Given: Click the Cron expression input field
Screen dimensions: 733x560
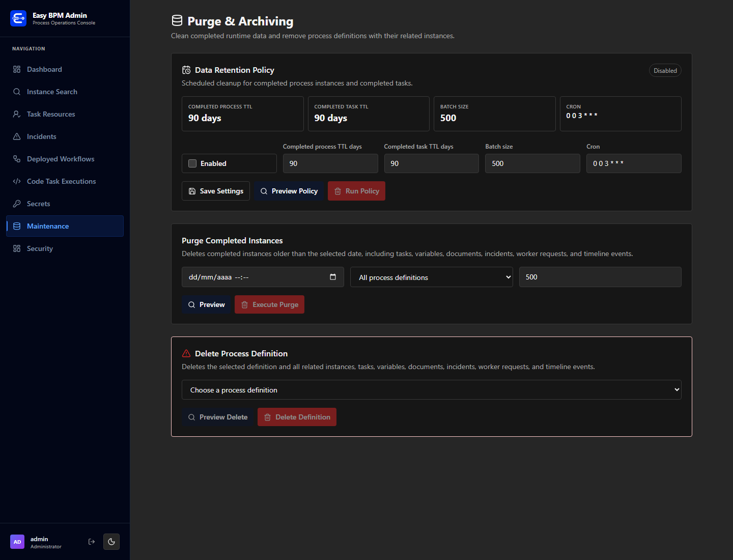Looking at the screenshot, I should coord(634,163).
